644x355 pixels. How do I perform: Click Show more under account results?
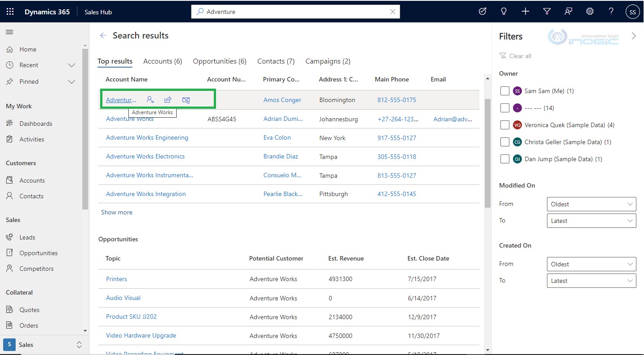tap(117, 212)
